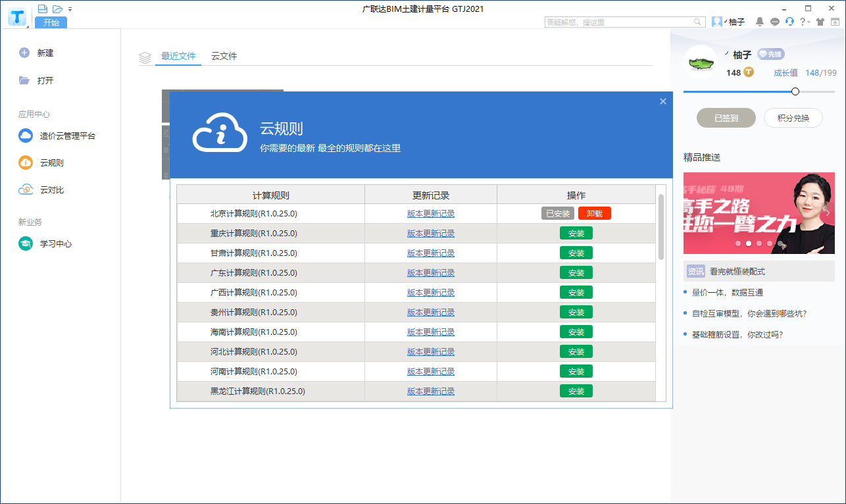Click the 北京计算规则(R1.0.25.0) cell

pyautogui.click(x=271, y=213)
